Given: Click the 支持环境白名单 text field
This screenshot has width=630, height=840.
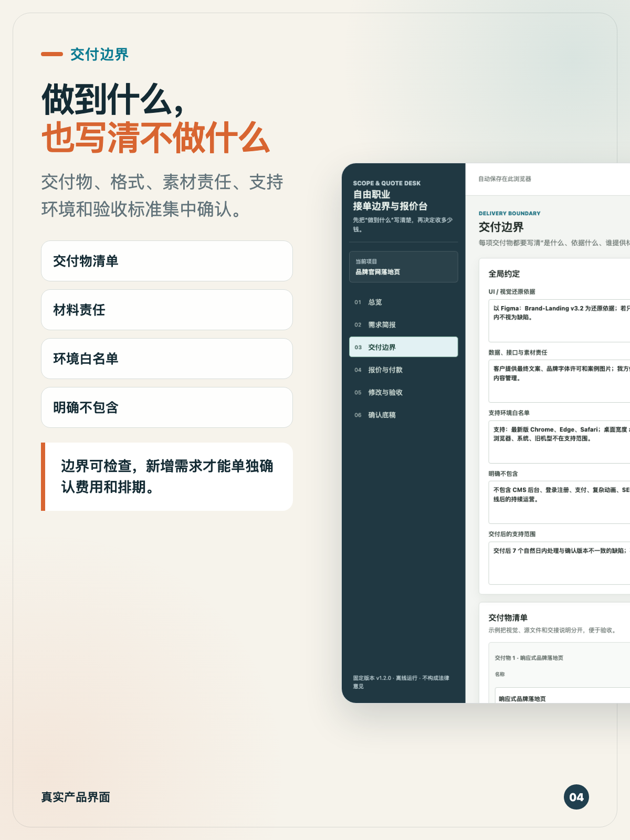Looking at the screenshot, I should 559,442.
